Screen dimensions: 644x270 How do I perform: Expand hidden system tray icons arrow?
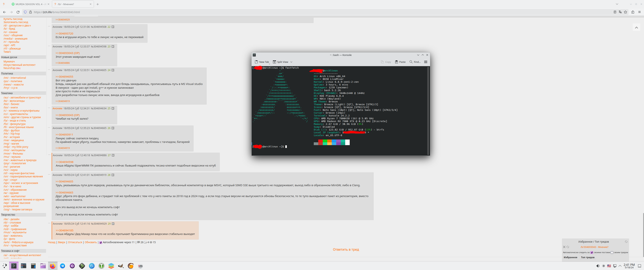click(x=620, y=266)
